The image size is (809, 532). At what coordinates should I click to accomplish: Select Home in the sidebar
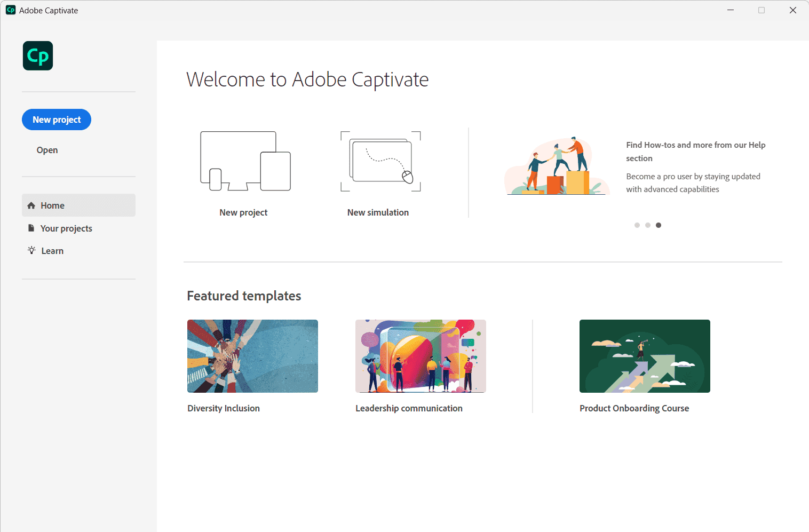pyautogui.click(x=78, y=205)
